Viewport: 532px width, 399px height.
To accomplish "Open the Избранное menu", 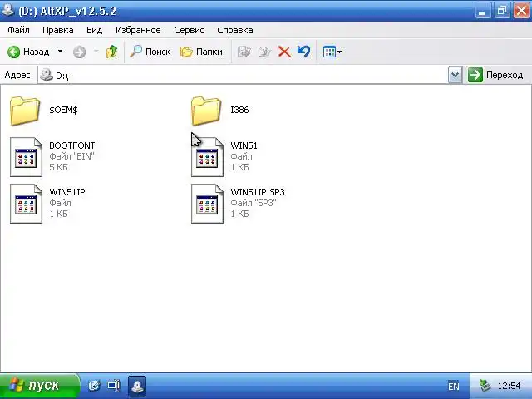I will pos(138,30).
